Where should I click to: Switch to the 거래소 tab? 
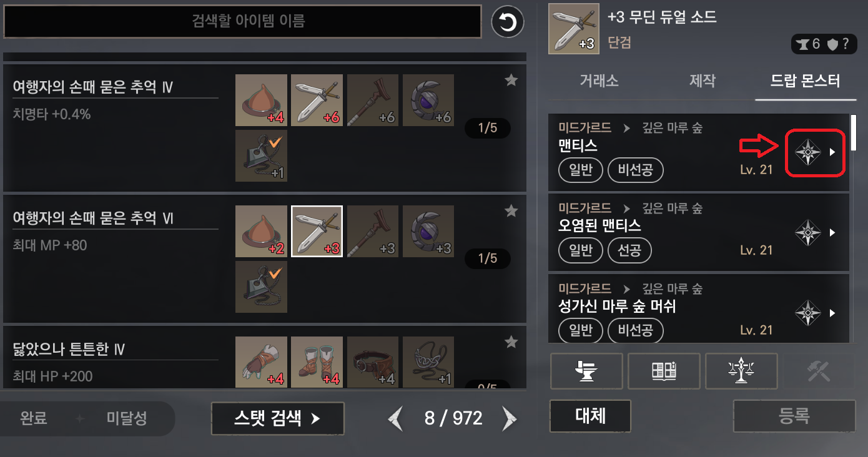point(600,81)
